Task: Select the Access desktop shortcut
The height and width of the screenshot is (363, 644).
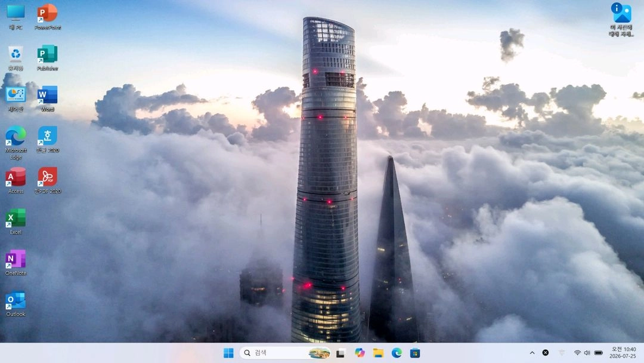Action: (x=16, y=181)
